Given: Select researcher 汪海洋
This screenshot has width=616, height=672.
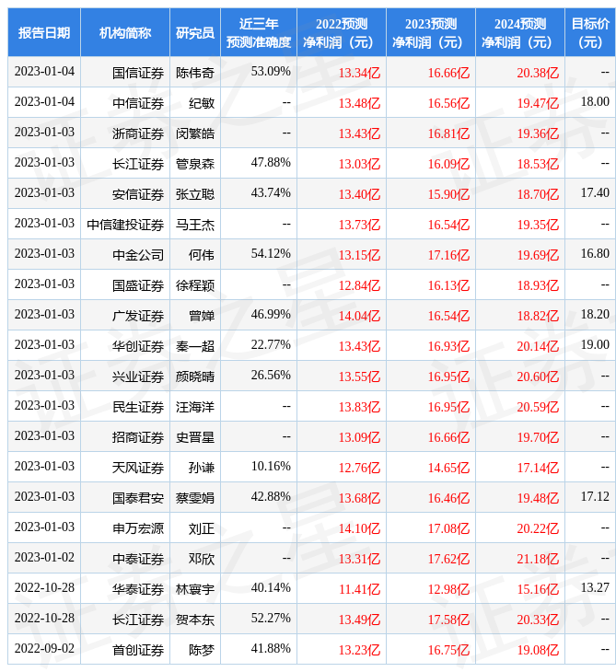Looking at the screenshot, I should pyautogui.click(x=195, y=408).
